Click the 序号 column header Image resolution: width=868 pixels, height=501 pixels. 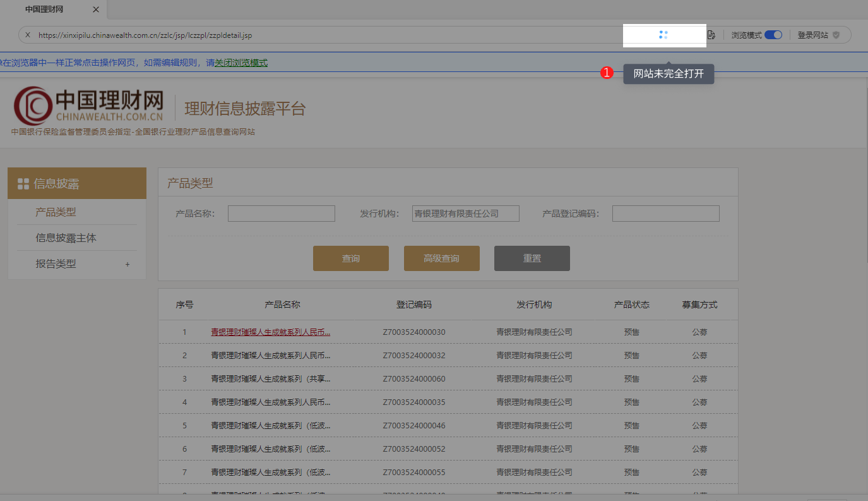184,305
